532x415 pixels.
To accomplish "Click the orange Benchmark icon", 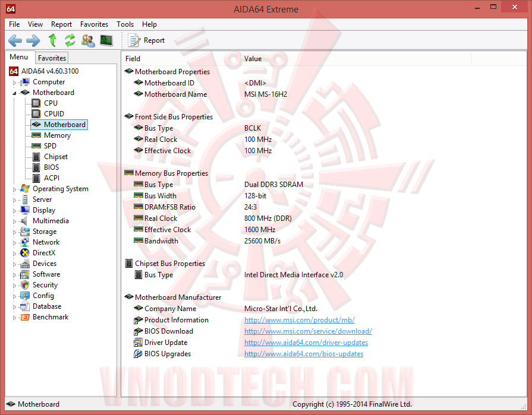I will pos(24,317).
